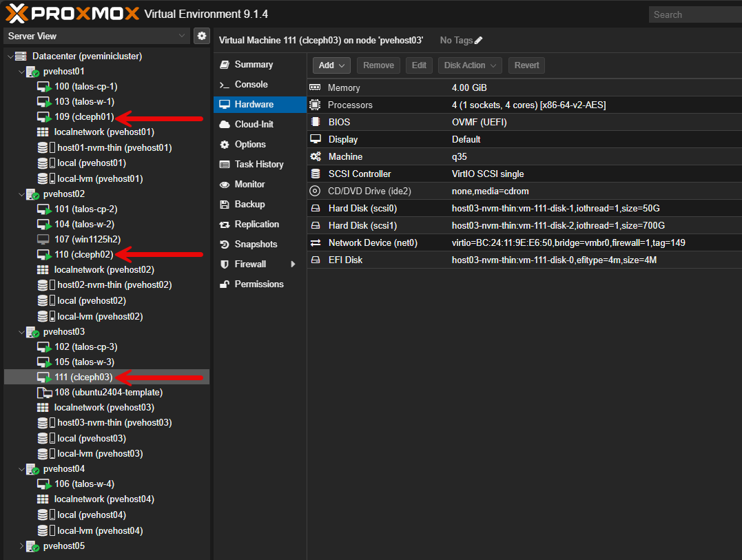
Task: Select the 'q35' machine value
Action: click(459, 156)
